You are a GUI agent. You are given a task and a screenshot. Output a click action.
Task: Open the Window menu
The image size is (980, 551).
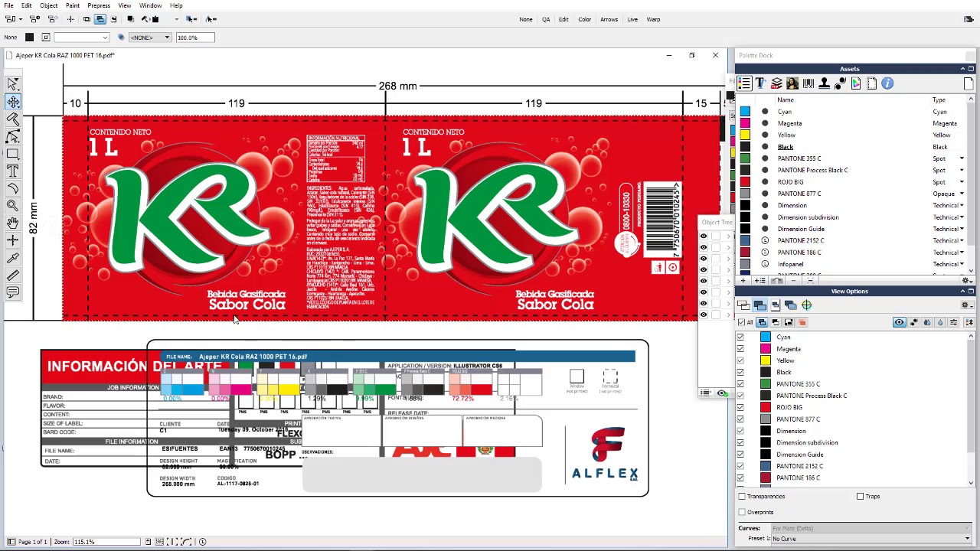pyautogui.click(x=150, y=5)
